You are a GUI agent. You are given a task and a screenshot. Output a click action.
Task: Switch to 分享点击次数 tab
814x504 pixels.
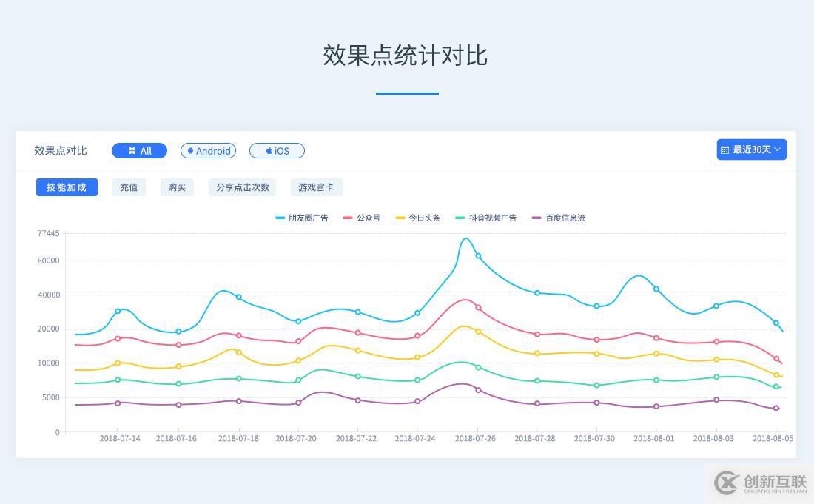(x=242, y=187)
